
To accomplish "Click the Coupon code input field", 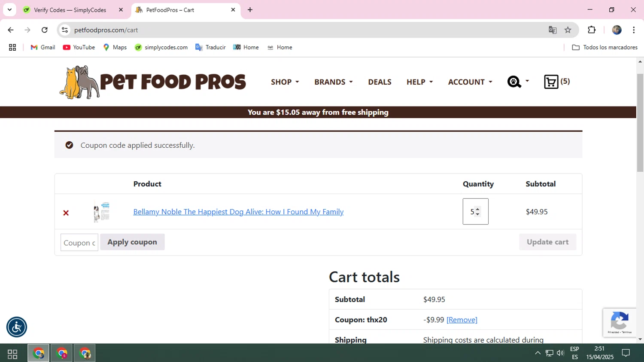I will tap(79, 243).
